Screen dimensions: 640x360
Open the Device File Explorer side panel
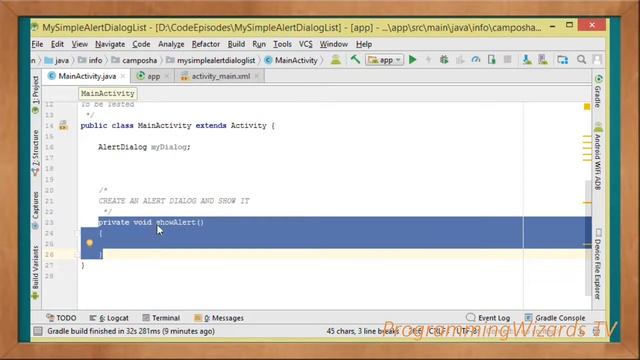click(x=598, y=264)
